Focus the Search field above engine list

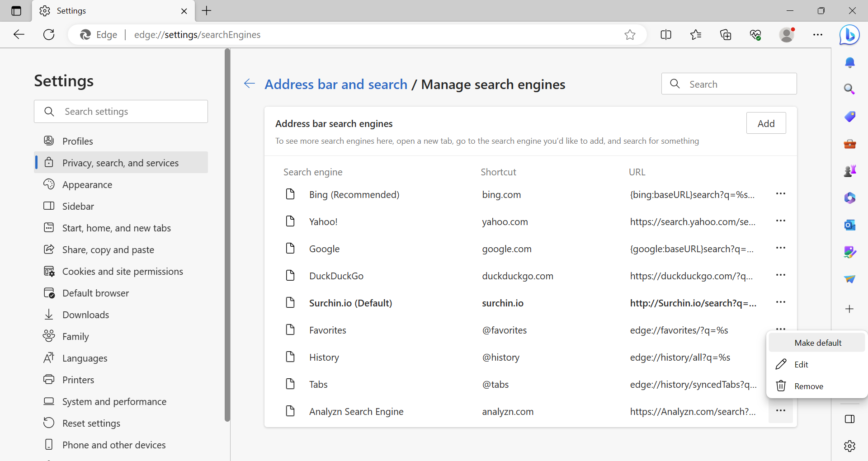click(x=729, y=84)
